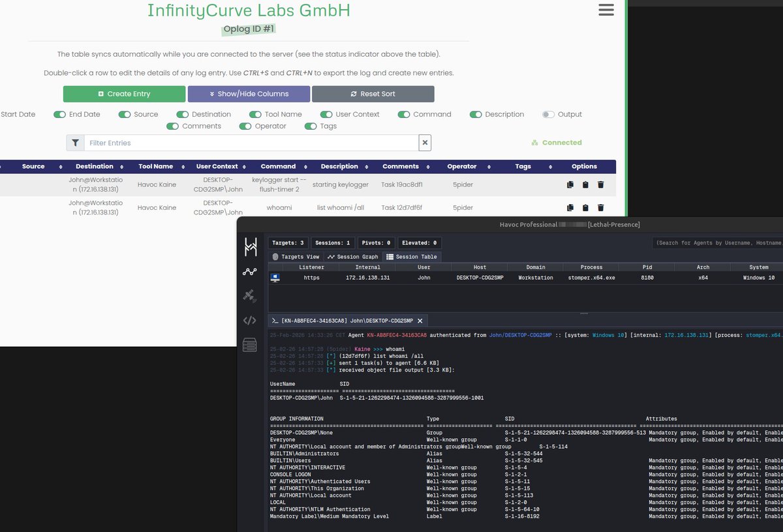Open the graph view icon in Havoc sidebar
This screenshot has height=532, width=783.
[250, 272]
